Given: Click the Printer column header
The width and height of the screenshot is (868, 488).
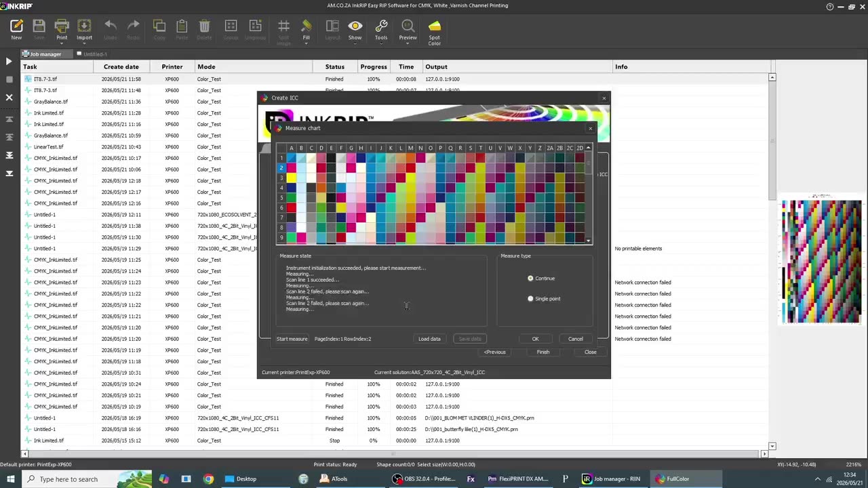Looking at the screenshot, I should (x=172, y=67).
